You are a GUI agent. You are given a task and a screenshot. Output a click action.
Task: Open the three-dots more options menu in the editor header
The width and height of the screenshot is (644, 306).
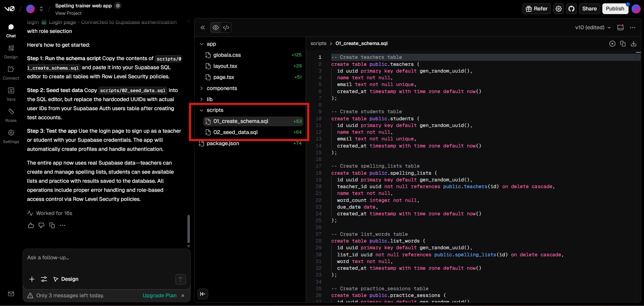(x=633, y=28)
